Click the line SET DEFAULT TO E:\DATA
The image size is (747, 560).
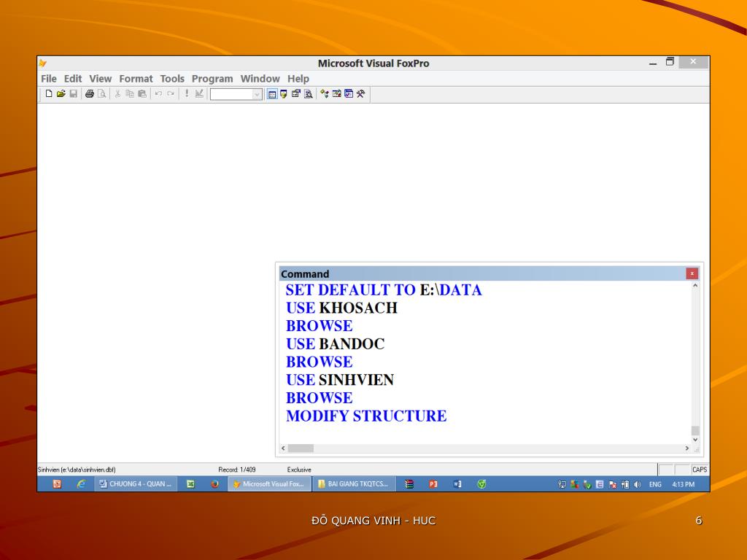(x=384, y=290)
